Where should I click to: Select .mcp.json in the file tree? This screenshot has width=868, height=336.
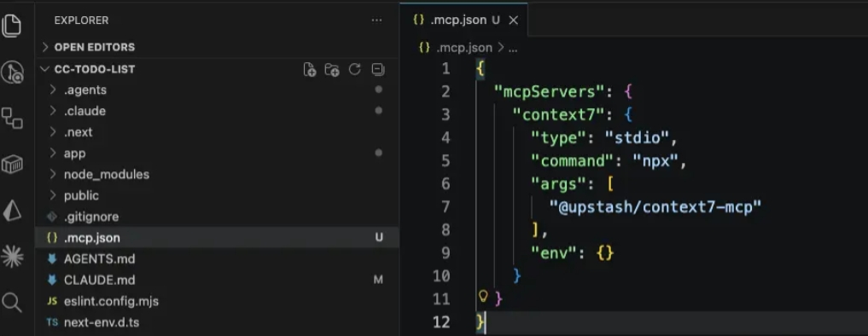pos(217,237)
